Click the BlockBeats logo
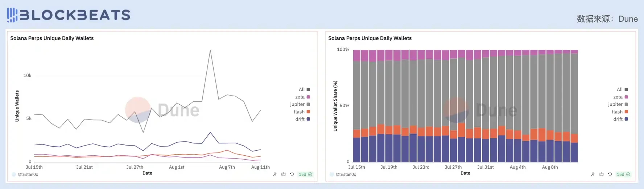644x189 pixels. click(69, 15)
